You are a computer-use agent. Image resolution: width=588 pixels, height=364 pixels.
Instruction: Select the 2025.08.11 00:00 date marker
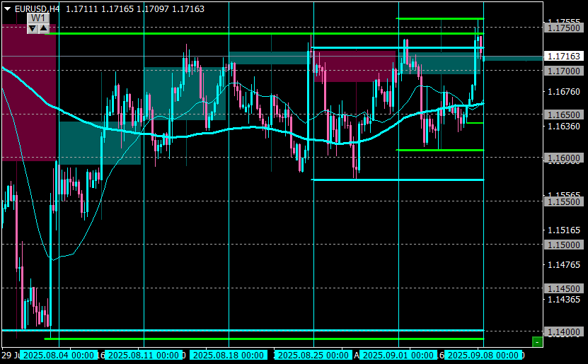(x=144, y=355)
